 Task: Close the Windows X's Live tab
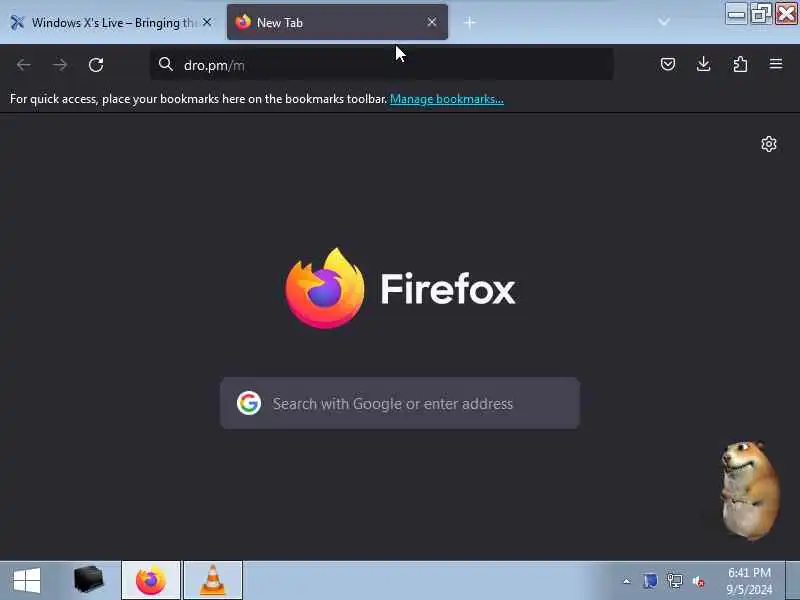click(x=207, y=22)
